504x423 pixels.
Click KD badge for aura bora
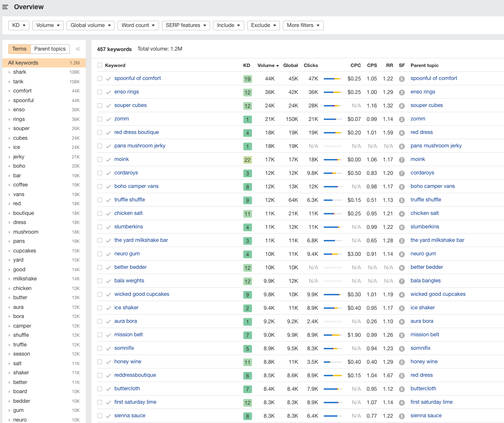pyautogui.click(x=248, y=322)
